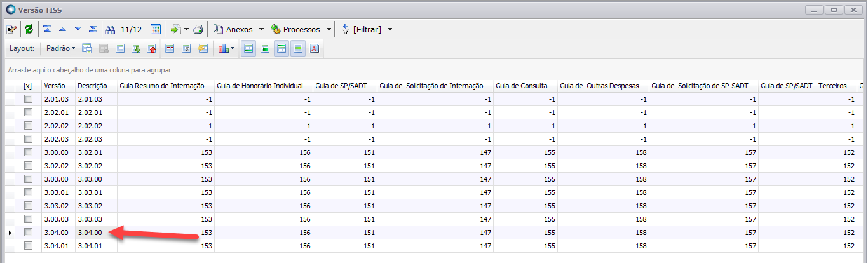
Task: Click the row indicator for version 3.04.00
Action: pyautogui.click(x=10, y=233)
